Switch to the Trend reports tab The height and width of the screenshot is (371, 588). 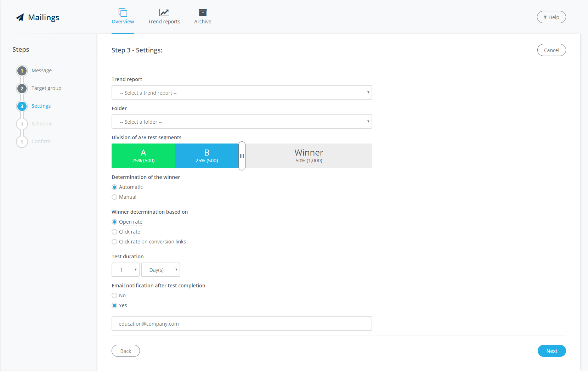pos(164,22)
